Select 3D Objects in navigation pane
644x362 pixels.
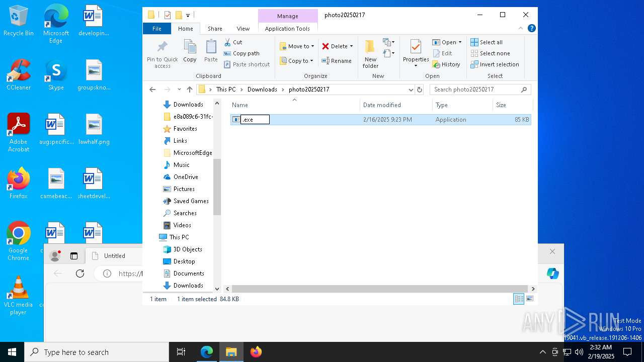coord(188,249)
